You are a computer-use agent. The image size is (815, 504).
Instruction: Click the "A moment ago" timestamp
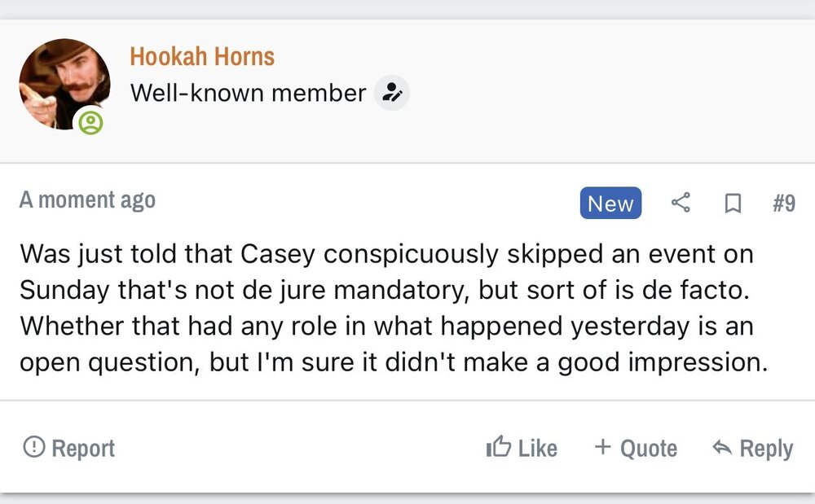[87, 200]
